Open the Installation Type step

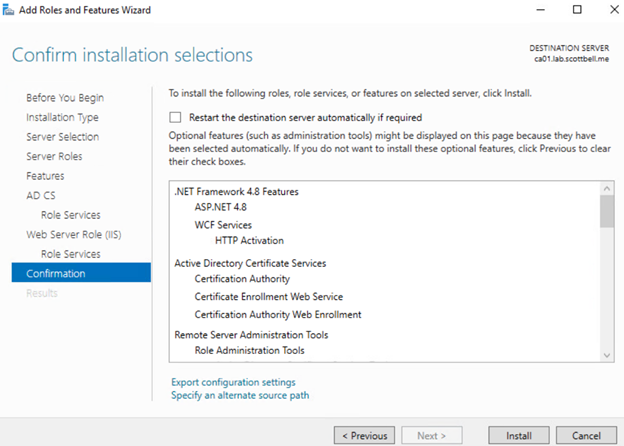tap(62, 117)
